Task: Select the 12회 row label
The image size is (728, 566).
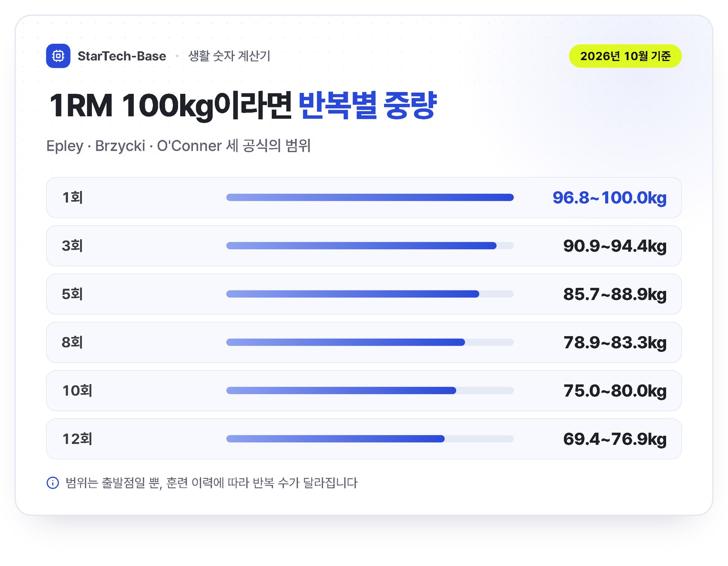Action: (x=77, y=439)
